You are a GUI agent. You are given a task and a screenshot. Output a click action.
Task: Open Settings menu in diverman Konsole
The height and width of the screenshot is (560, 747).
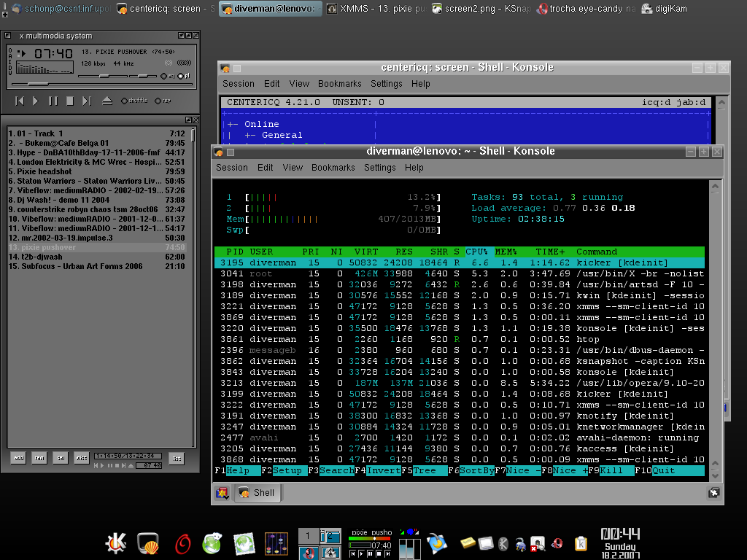tap(379, 168)
